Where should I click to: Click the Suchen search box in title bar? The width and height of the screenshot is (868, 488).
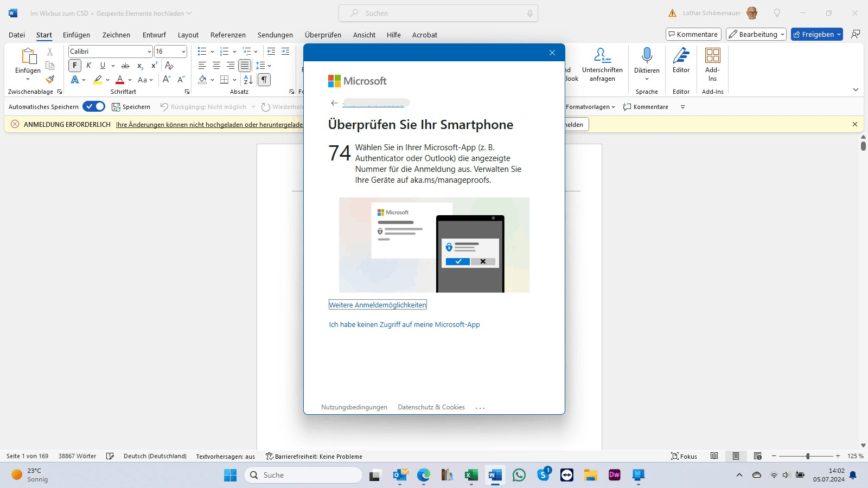(x=438, y=13)
